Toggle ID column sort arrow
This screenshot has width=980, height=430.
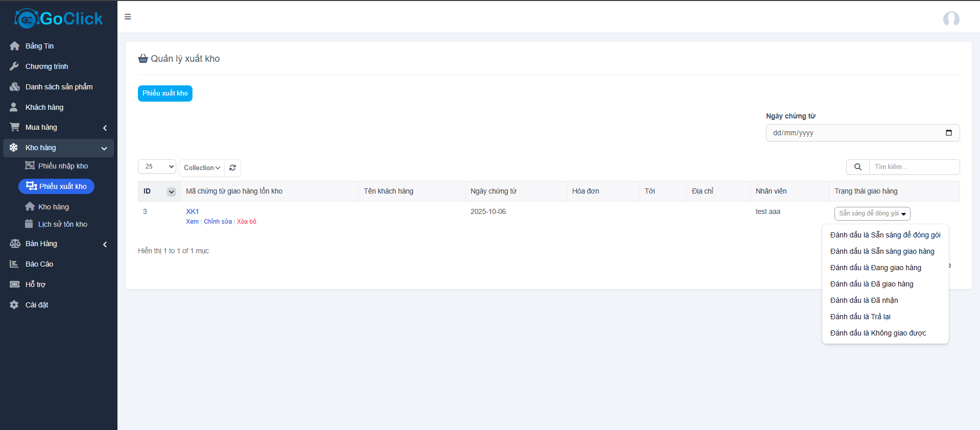[x=172, y=192]
